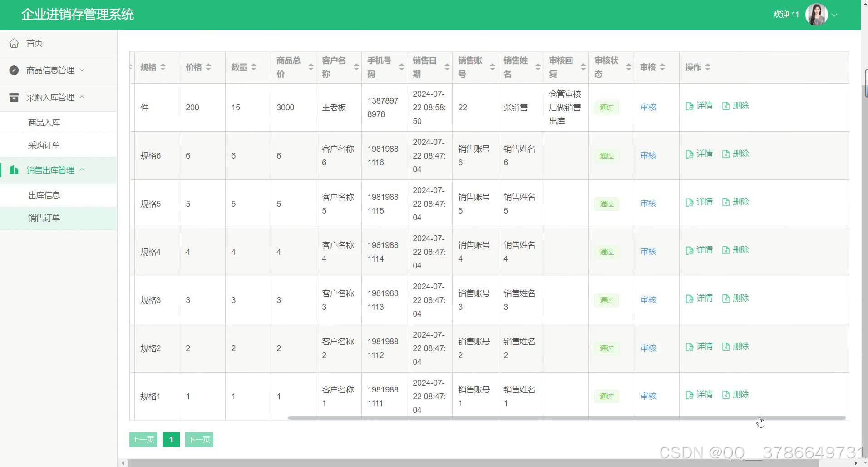The height and width of the screenshot is (467, 868).
Task: Click sort arrows on 销售姓名 column
Action: point(538,67)
